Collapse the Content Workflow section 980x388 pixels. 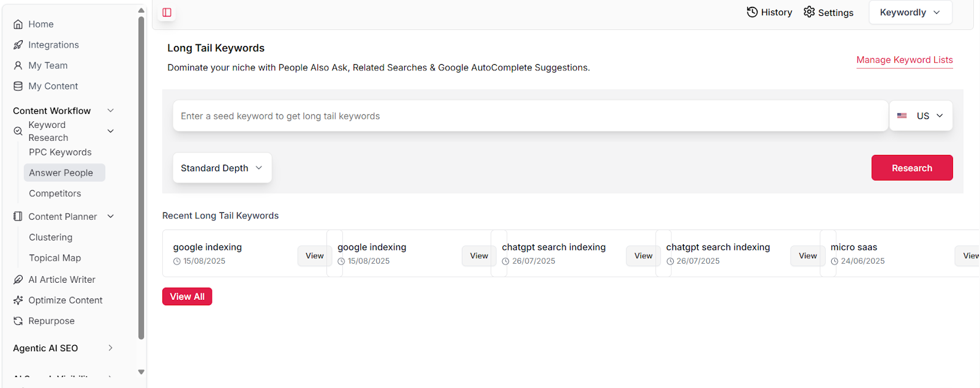click(x=110, y=111)
